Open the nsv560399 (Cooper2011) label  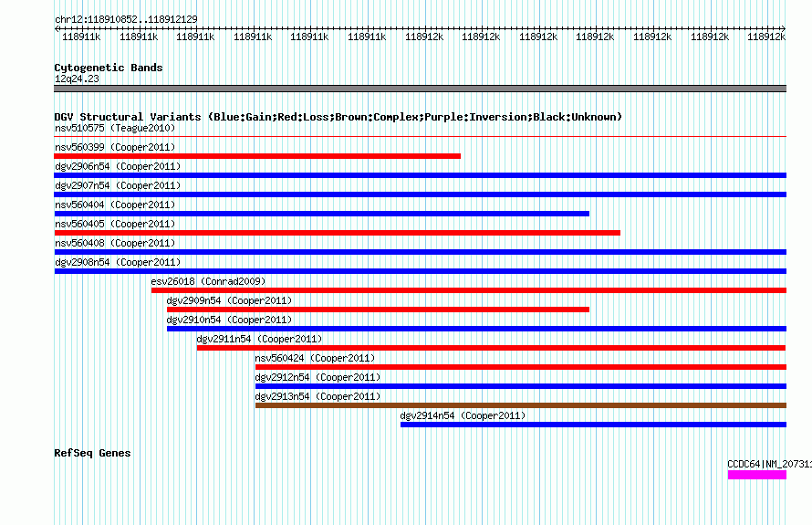click(x=115, y=147)
